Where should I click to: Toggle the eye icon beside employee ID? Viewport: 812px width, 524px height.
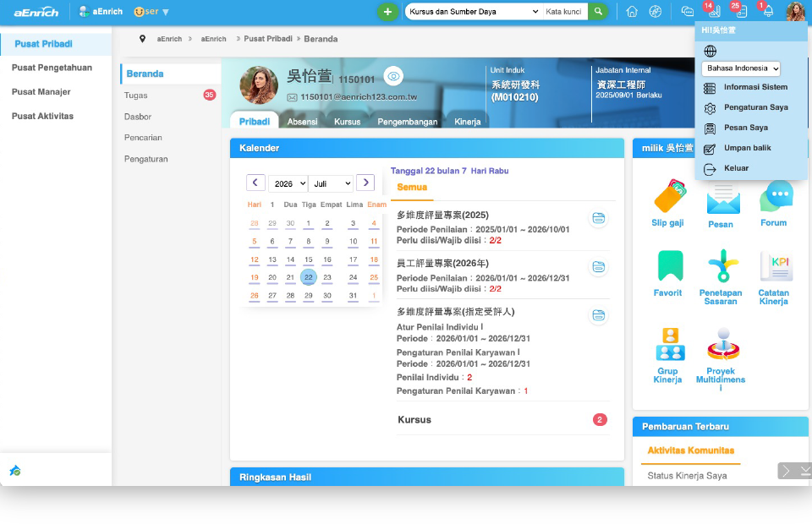[393, 76]
